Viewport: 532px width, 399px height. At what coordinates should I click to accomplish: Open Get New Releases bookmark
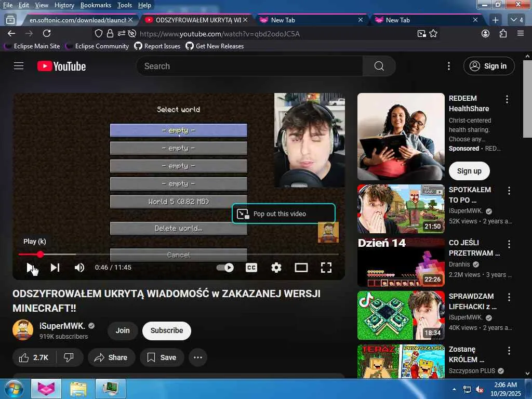click(215, 46)
